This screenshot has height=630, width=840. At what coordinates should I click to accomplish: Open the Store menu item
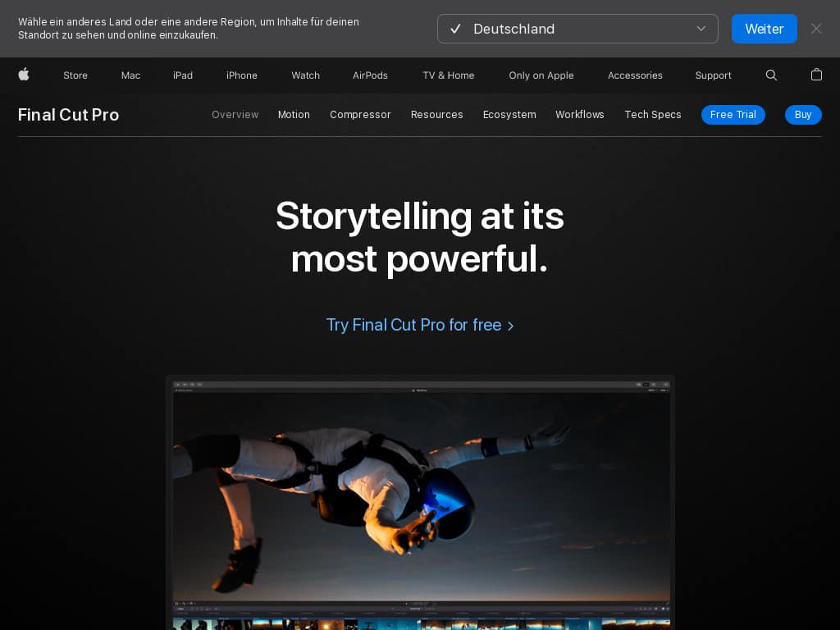[x=75, y=75]
